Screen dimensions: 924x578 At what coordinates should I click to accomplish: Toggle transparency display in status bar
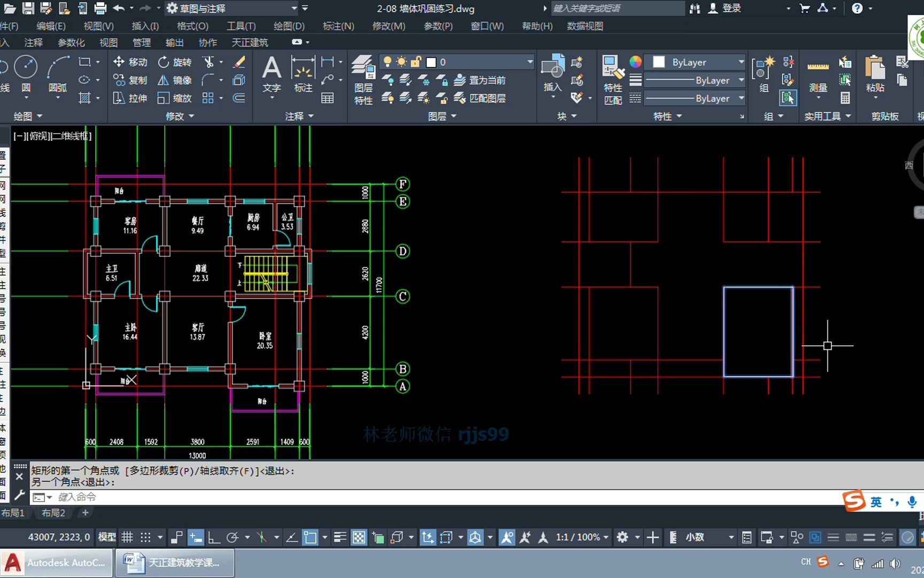(359, 537)
